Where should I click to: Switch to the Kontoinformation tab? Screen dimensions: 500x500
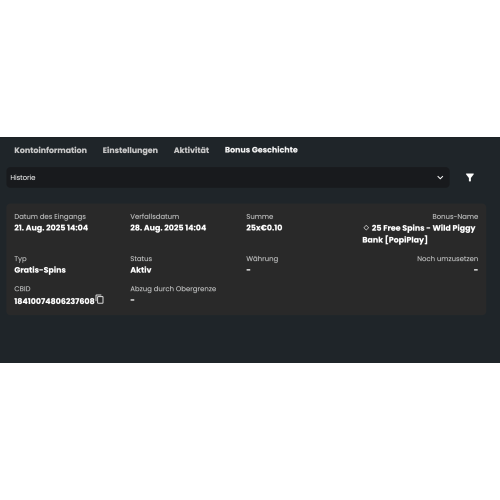pos(50,150)
